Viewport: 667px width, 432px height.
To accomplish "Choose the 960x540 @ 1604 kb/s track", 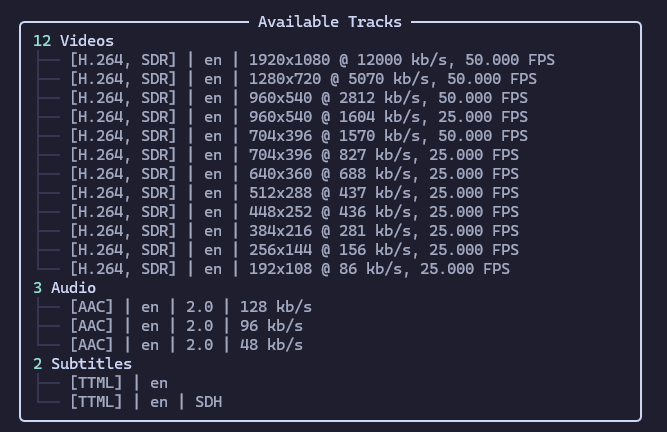I will pyautogui.click(x=299, y=117).
